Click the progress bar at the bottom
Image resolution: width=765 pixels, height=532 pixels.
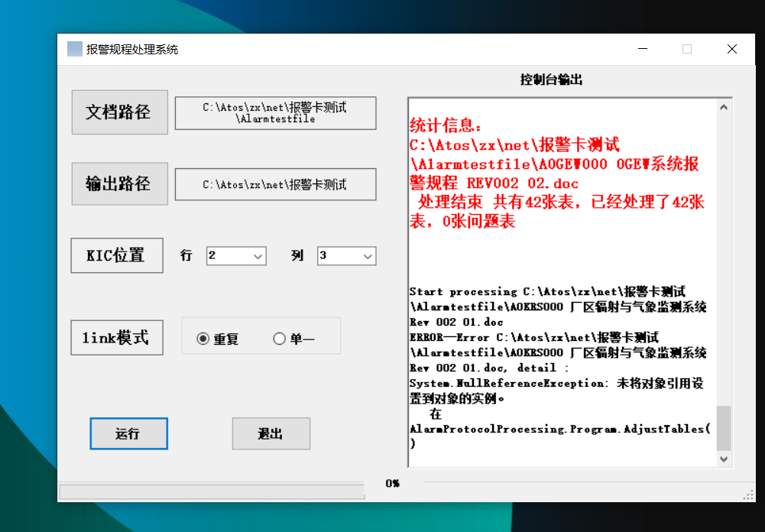tap(212, 491)
